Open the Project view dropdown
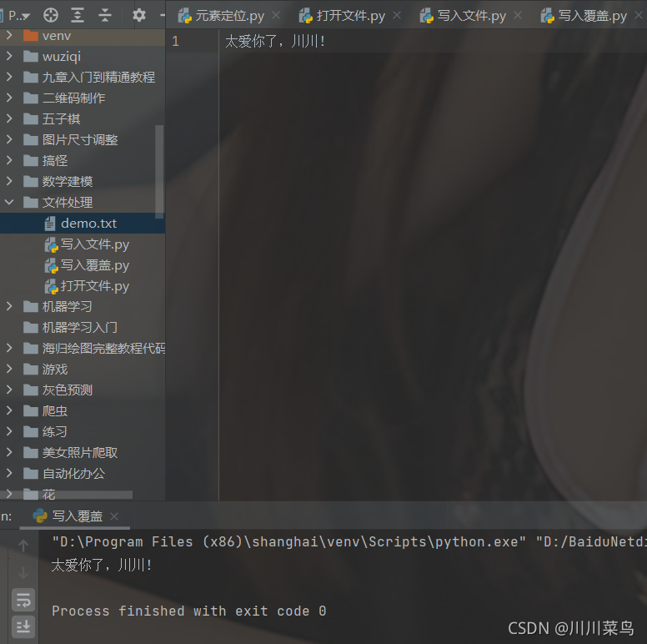647x644 pixels. coord(19,16)
